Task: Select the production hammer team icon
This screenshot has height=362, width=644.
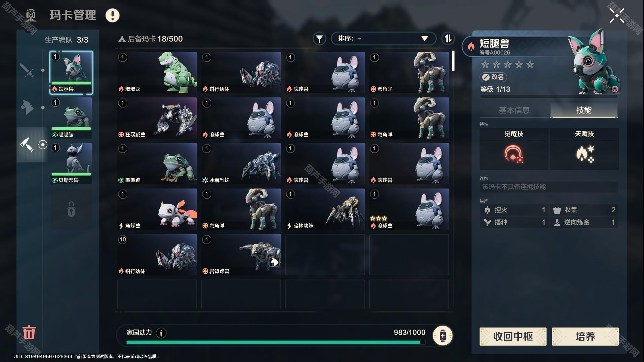Action: point(27,145)
